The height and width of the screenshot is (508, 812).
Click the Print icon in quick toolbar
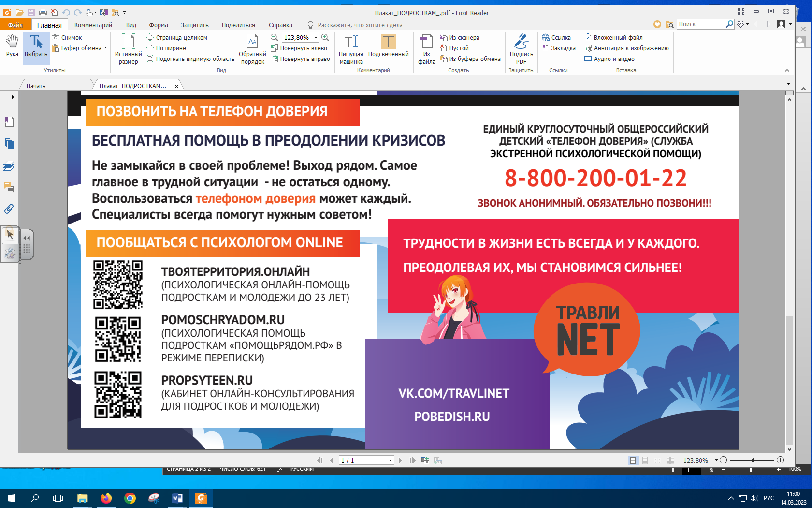click(43, 13)
